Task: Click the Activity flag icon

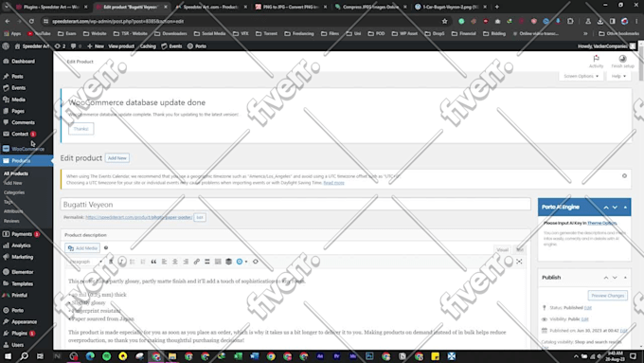Action: click(596, 59)
